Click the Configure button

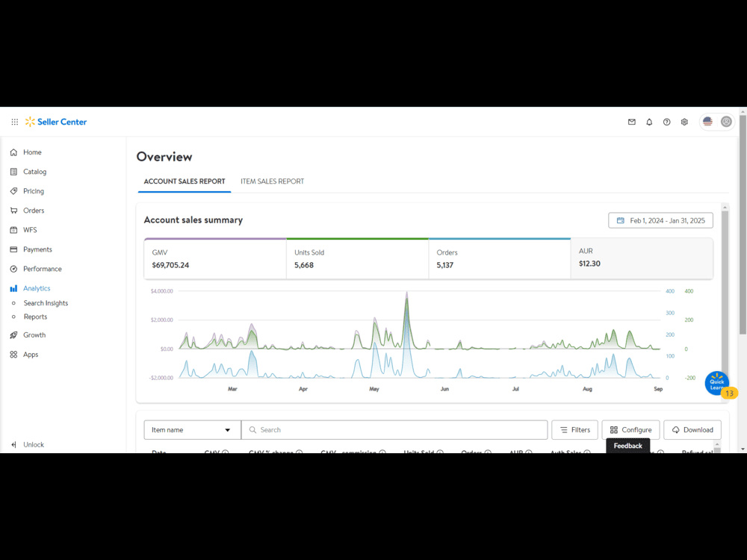point(630,429)
